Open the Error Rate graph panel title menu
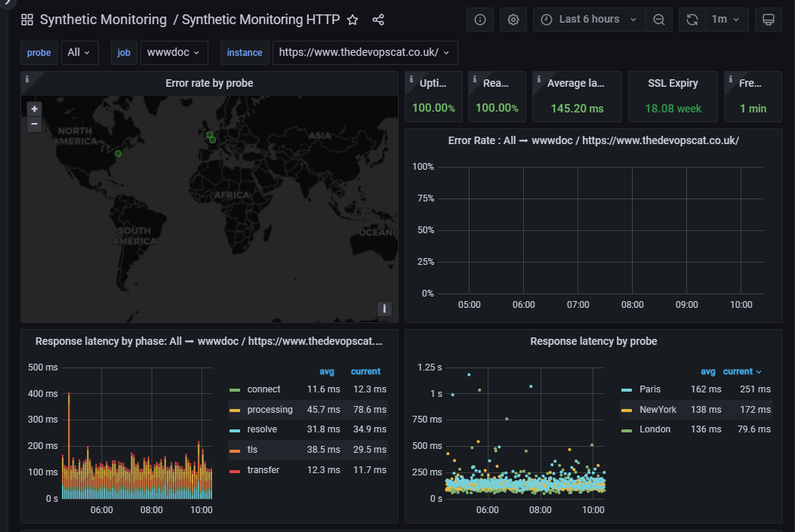This screenshot has height=532, width=795. coord(593,140)
